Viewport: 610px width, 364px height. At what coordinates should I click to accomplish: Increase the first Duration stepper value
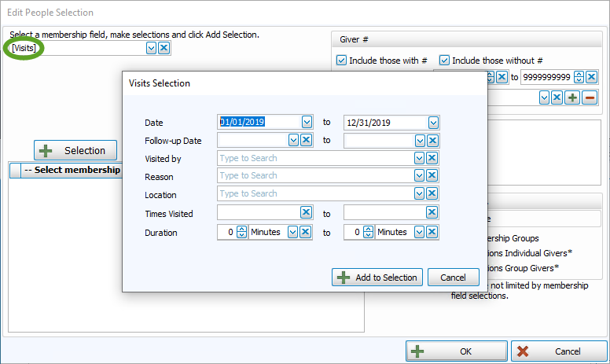pyautogui.click(x=241, y=229)
